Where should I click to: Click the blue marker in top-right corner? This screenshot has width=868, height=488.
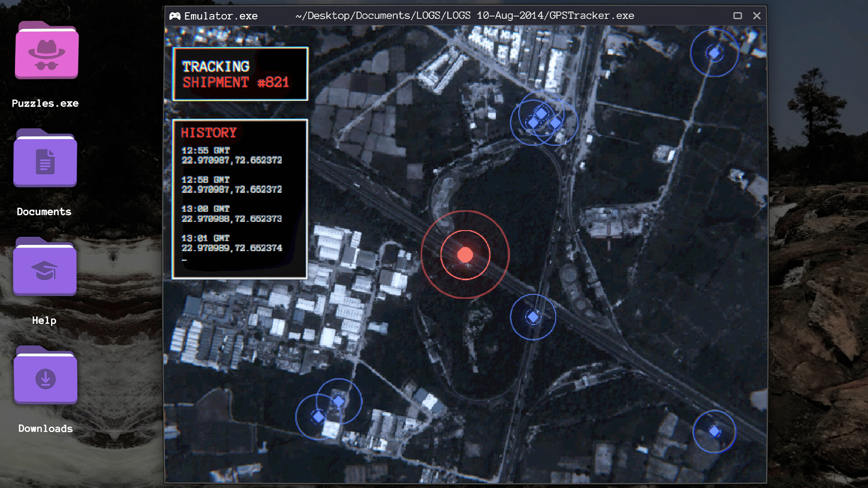pos(714,53)
